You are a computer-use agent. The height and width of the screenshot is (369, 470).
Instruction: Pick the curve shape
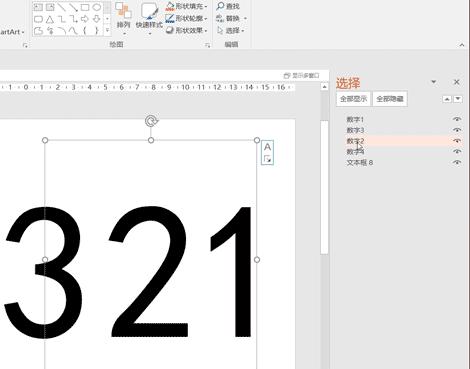coord(73,31)
